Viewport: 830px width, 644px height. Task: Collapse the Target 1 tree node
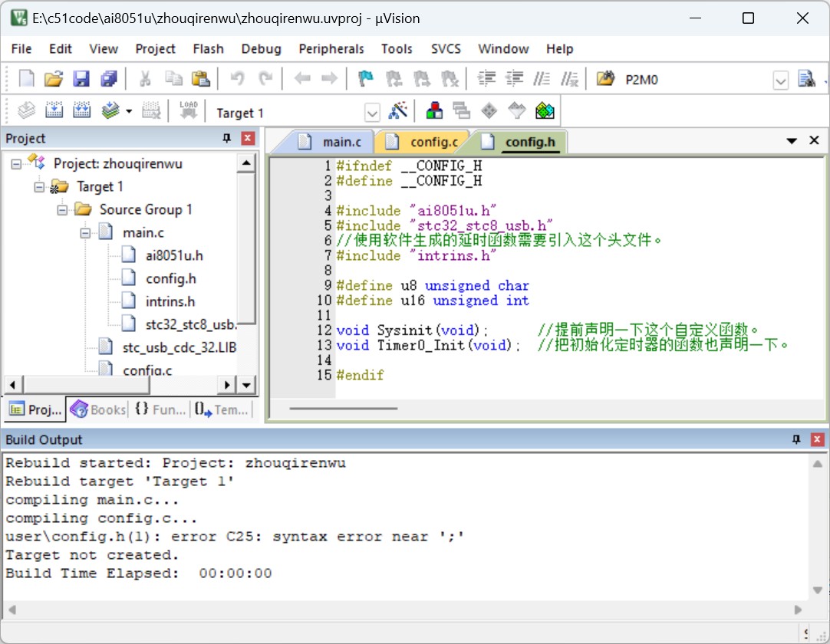tap(39, 187)
